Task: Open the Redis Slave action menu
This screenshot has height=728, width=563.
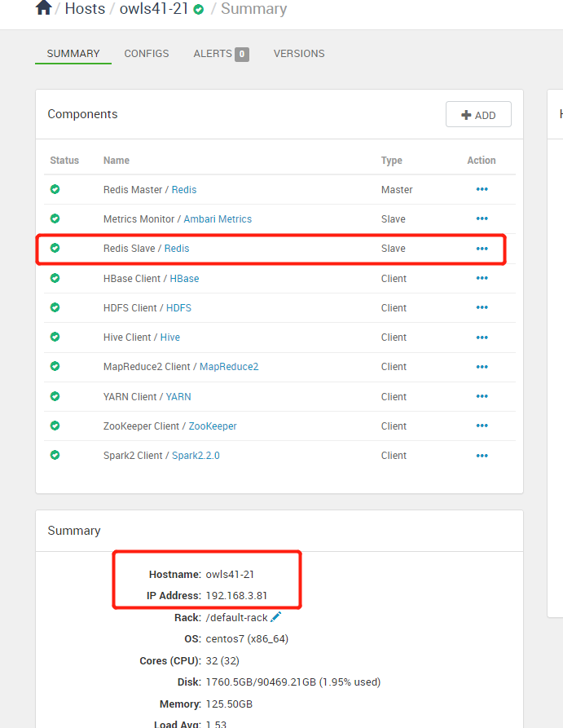Action: [482, 249]
